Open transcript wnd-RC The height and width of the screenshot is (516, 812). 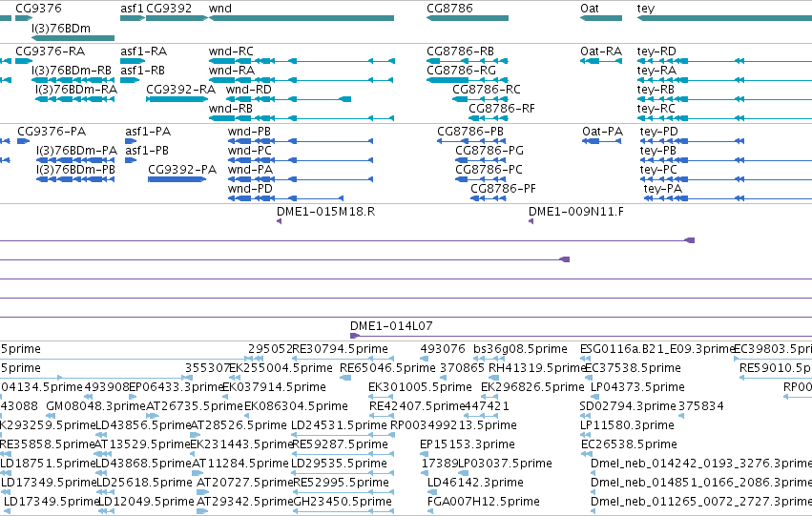point(231,52)
